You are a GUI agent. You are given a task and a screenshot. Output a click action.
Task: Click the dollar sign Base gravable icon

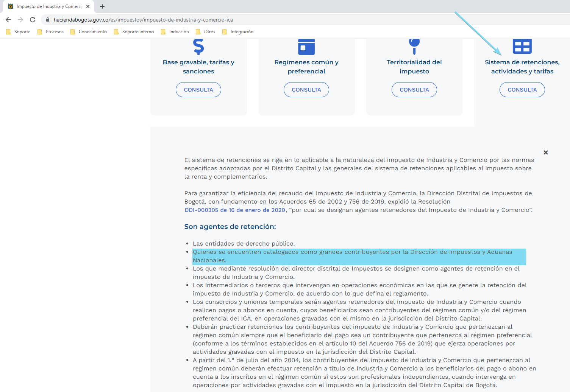198,47
